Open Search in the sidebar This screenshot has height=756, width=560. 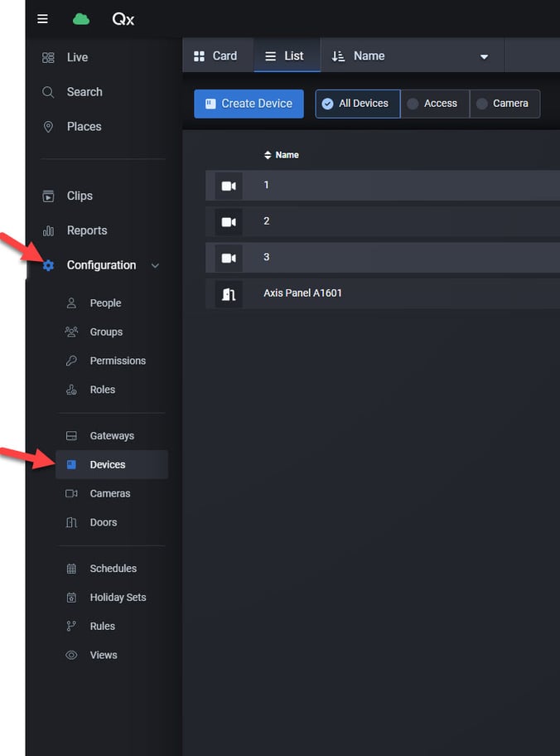(x=84, y=92)
